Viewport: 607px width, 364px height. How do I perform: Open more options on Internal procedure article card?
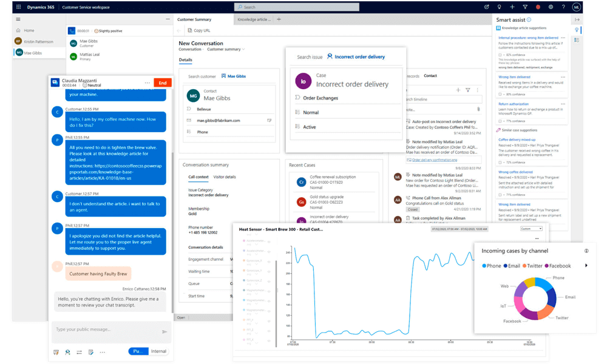point(563,38)
